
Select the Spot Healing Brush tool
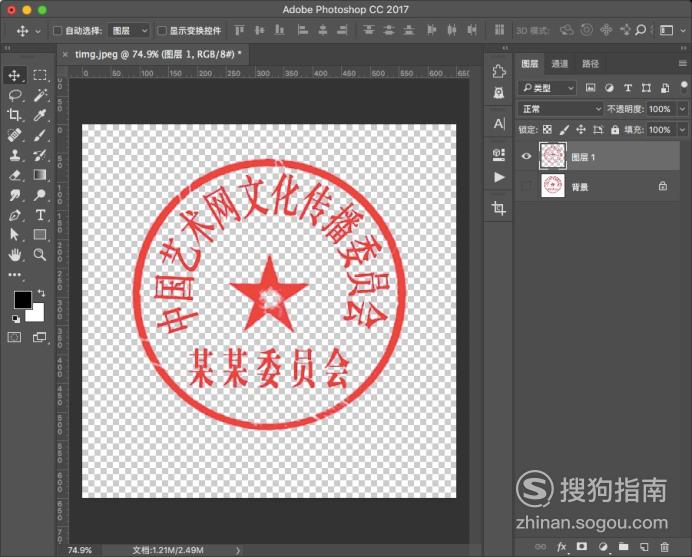[x=15, y=135]
